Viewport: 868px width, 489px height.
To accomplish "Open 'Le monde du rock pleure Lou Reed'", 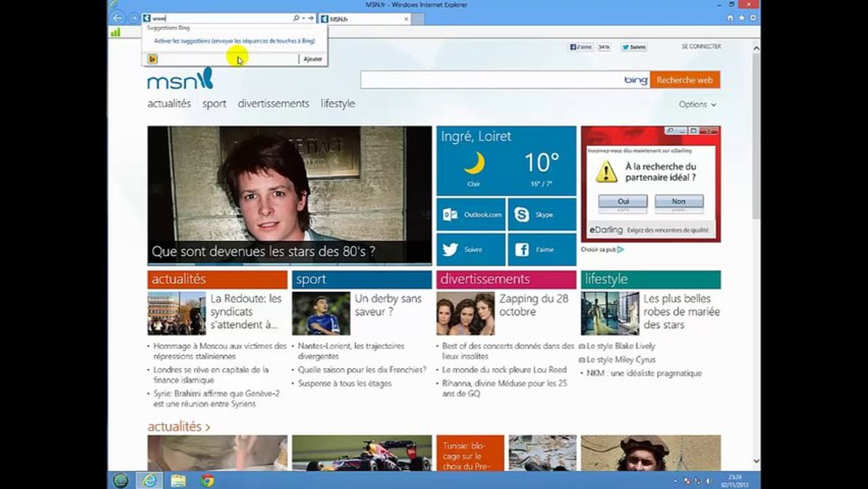I will tap(504, 370).
